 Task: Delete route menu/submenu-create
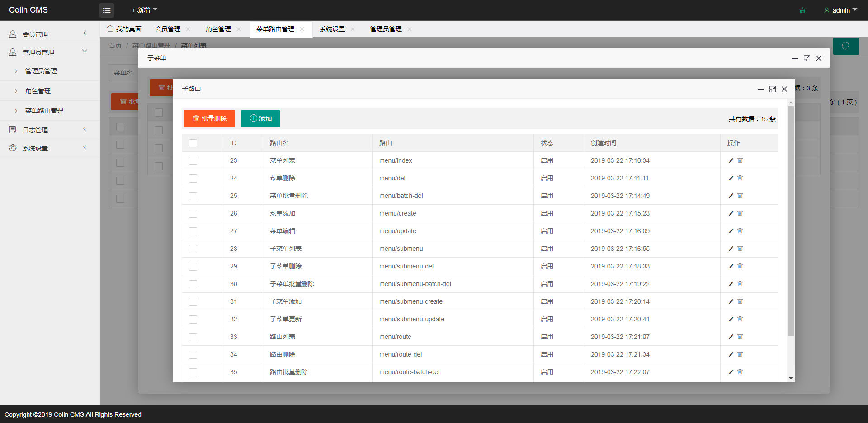pos(740,301)
